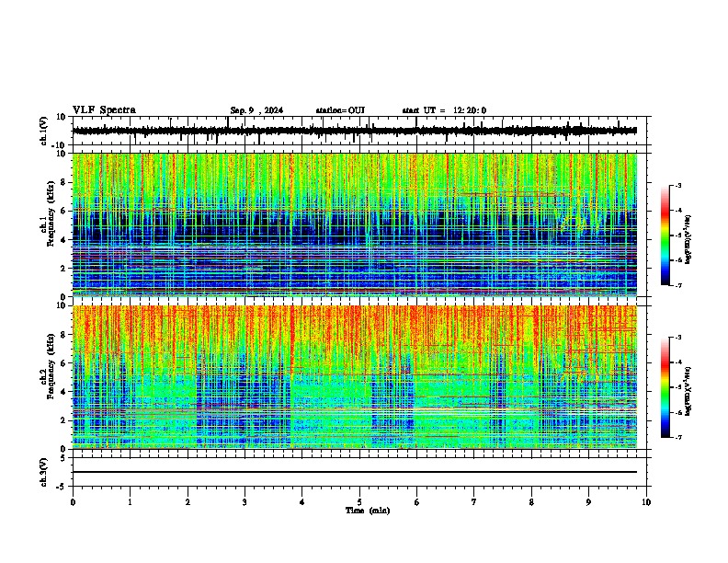
Task: Click the black ch.1 voltage waveform trace
Action: coord(355,131)
